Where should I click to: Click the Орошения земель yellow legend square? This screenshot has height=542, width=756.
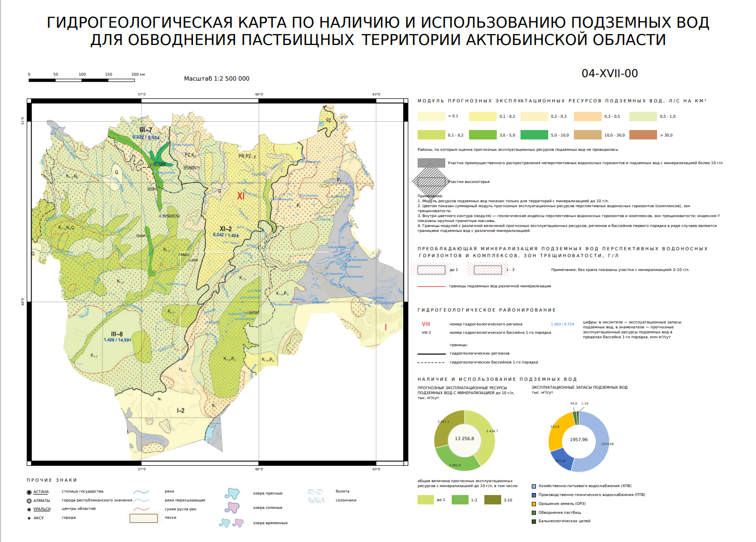point(534,504)
